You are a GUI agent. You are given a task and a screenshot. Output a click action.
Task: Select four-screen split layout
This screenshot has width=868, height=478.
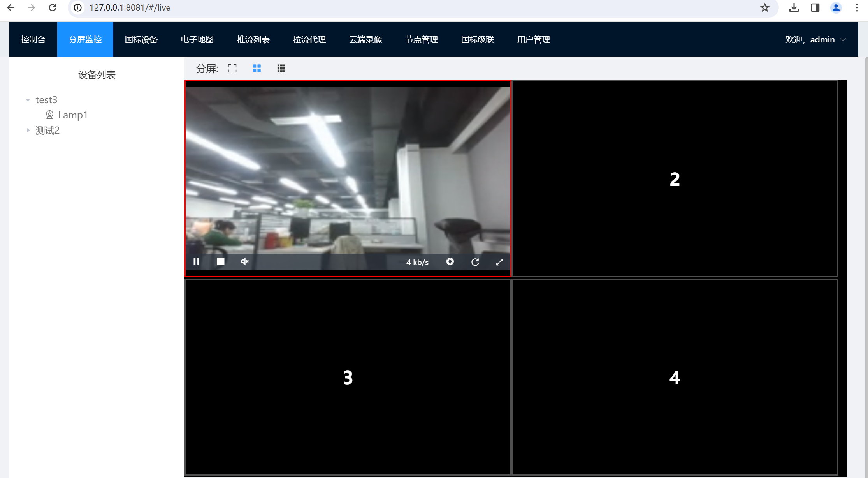tap(257, 69)
